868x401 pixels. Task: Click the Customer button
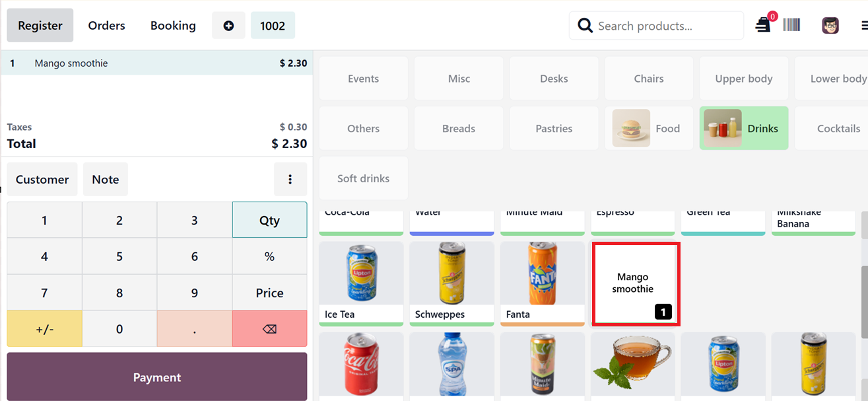tap(42, 180)
